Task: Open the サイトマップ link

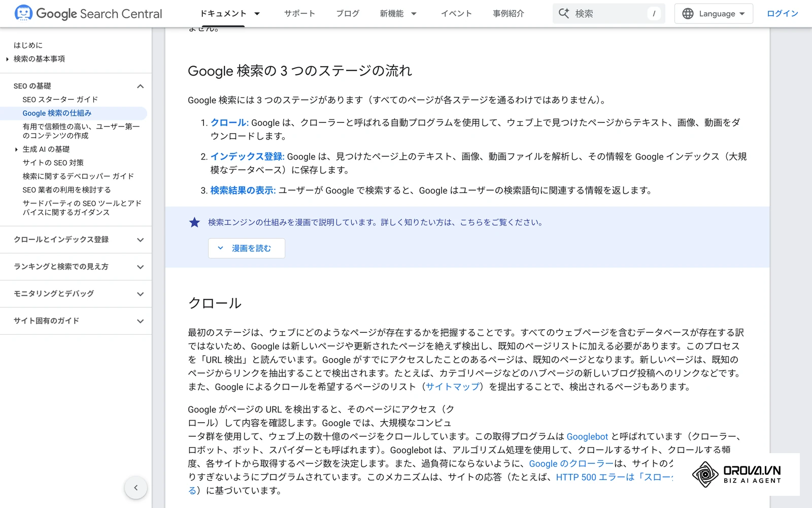Action: (x=453, y=387)
